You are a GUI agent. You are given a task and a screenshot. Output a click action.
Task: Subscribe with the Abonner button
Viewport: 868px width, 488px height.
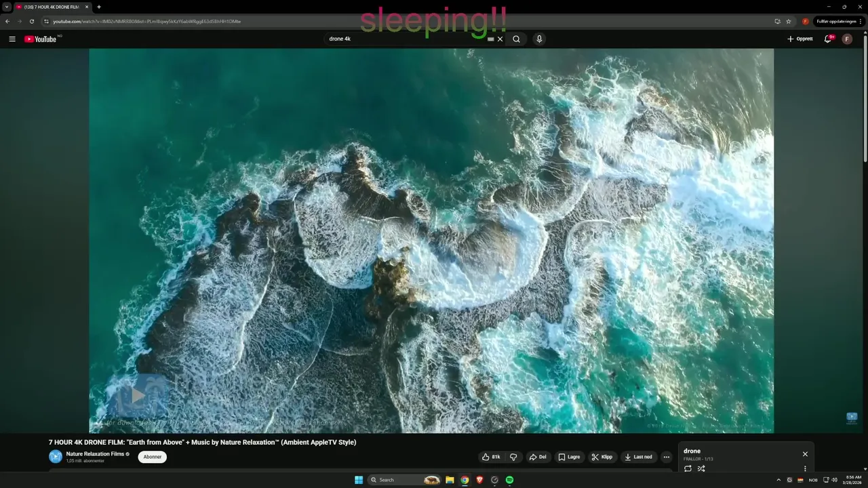click(153, 457)
